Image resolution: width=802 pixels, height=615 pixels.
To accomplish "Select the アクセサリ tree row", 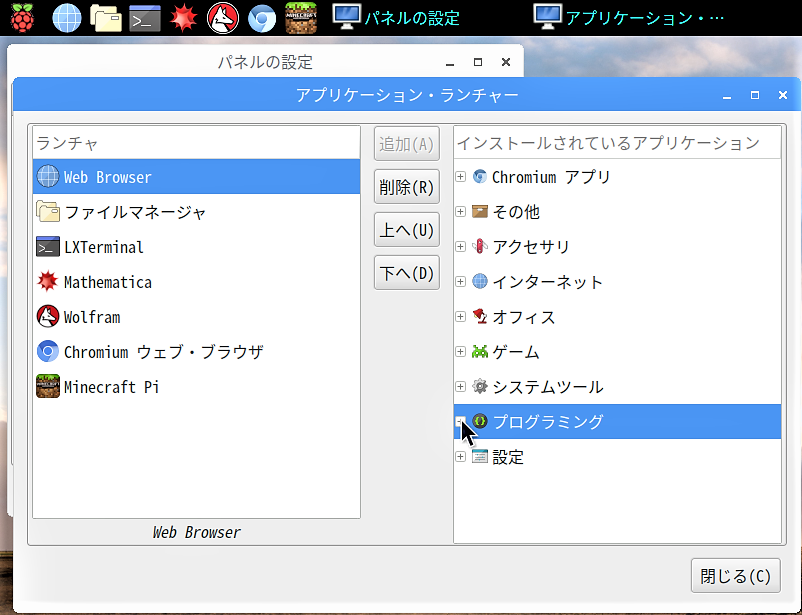I will [617, 247].
